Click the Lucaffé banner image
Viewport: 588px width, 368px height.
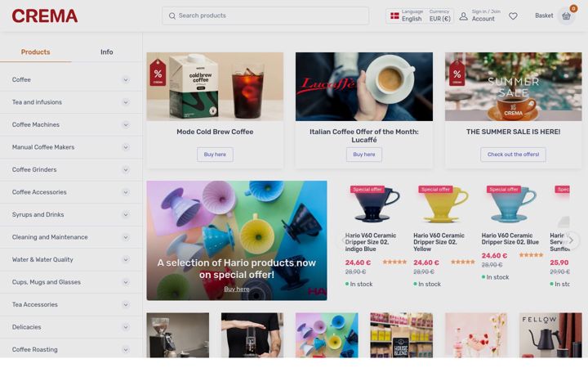(363, 87)
